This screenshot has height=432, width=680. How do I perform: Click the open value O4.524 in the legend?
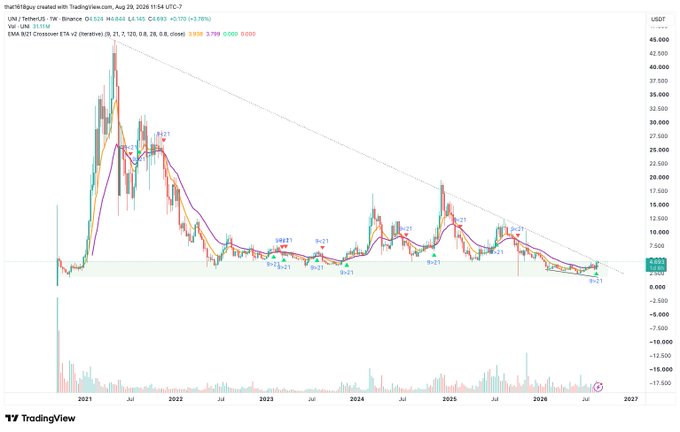coord(95,19)
